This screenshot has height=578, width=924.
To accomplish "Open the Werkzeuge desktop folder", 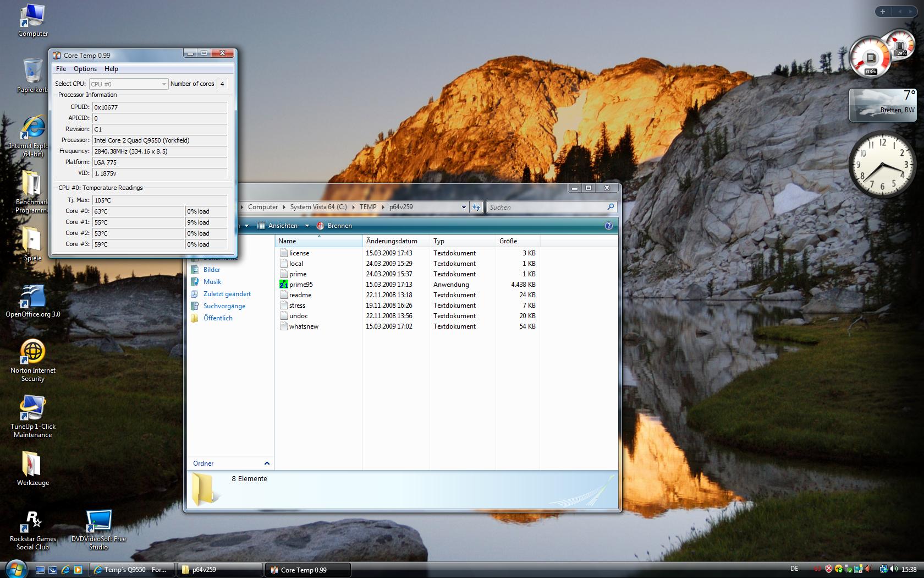I will tap(33, 469).
